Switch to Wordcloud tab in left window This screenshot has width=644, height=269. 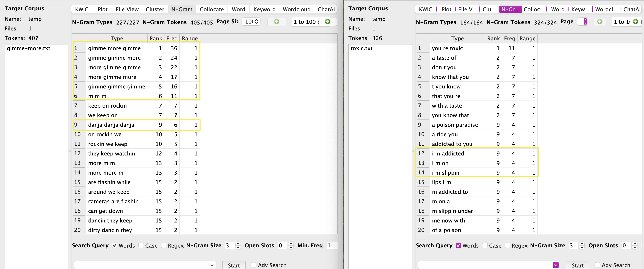pos(297,10)
